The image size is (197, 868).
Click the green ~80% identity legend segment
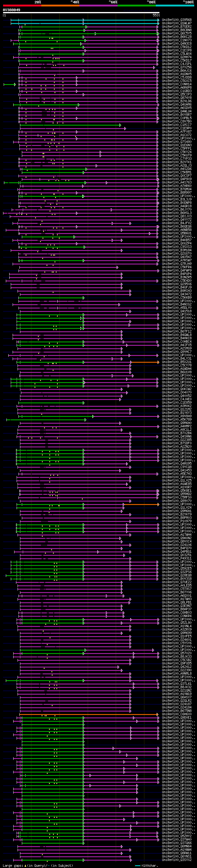click(x=137, y=6)
